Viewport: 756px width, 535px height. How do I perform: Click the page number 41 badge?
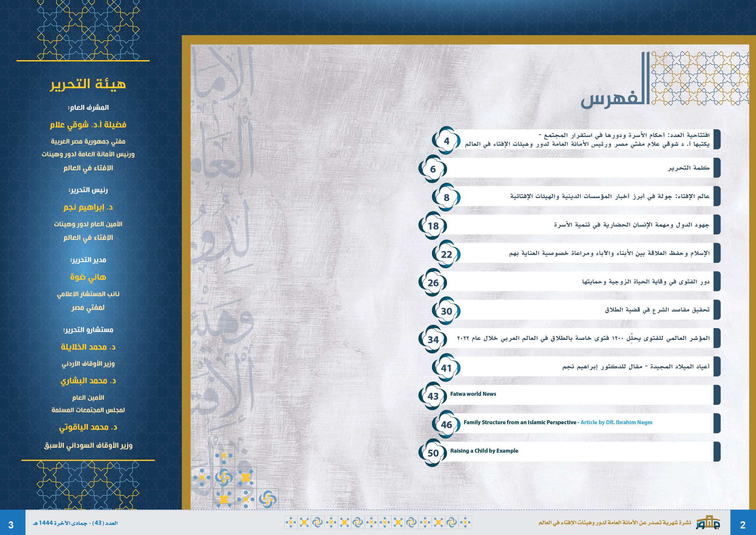(x=446, y=368)
